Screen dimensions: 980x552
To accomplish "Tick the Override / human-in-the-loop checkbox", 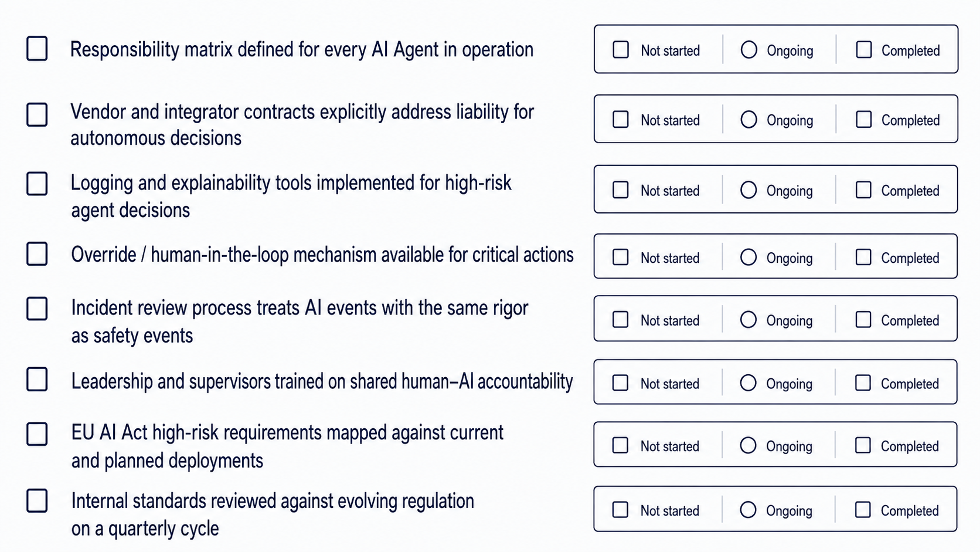I will [x=37, y=254].
